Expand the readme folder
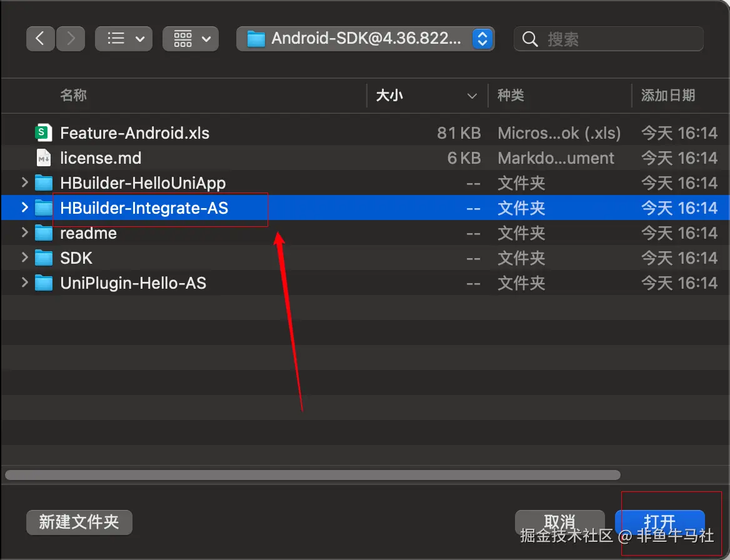730x560 pixels. [24, 232]
